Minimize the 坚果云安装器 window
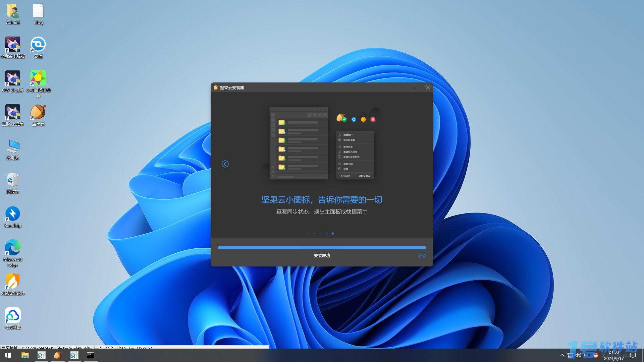Screen dimensions: 644x362 [418, 87]
